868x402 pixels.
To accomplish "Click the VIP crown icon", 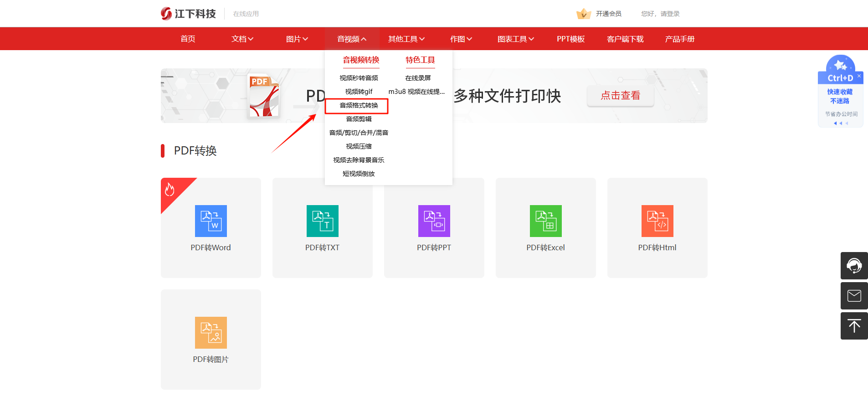I will click(x=583, y=14).
